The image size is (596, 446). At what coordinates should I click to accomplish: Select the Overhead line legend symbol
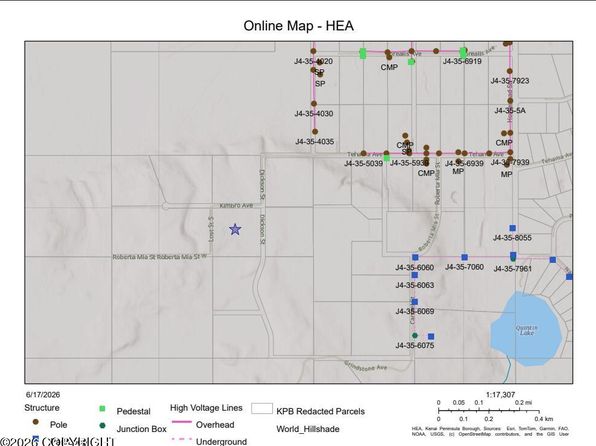point(182,422)
